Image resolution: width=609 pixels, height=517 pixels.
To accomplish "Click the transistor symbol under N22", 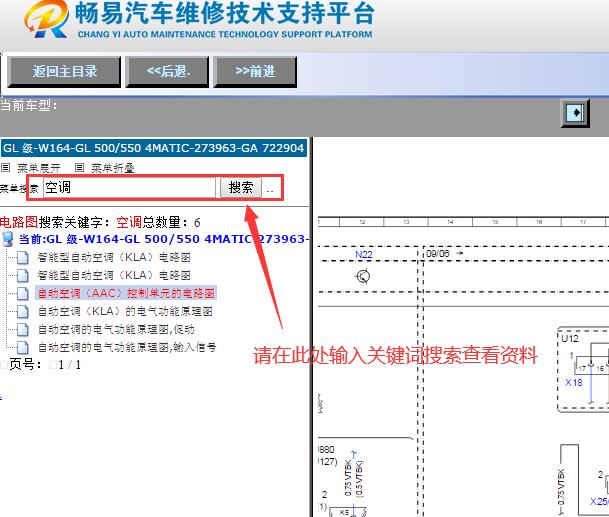I will pos(363,276).
